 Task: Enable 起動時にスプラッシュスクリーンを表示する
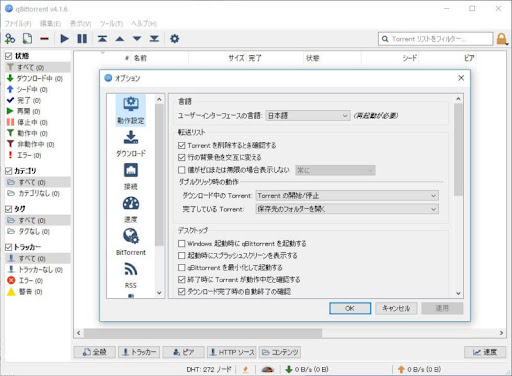(182, 256)
